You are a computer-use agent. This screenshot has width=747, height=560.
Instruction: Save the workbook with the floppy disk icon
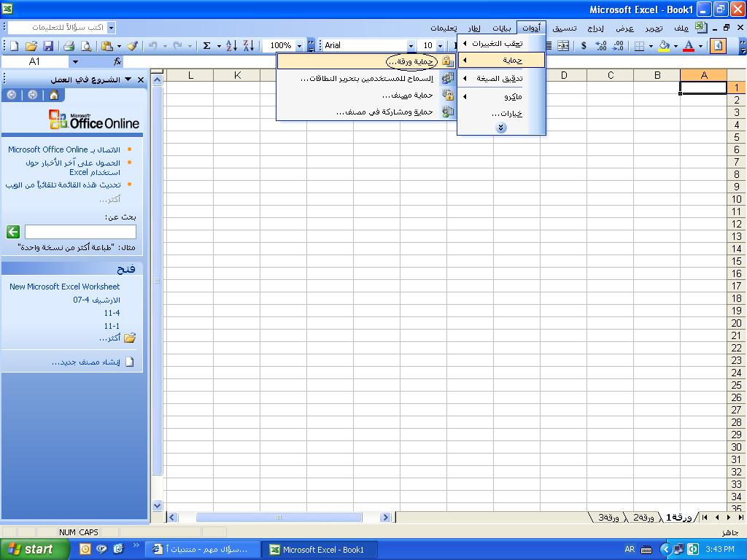pos(48,46)
